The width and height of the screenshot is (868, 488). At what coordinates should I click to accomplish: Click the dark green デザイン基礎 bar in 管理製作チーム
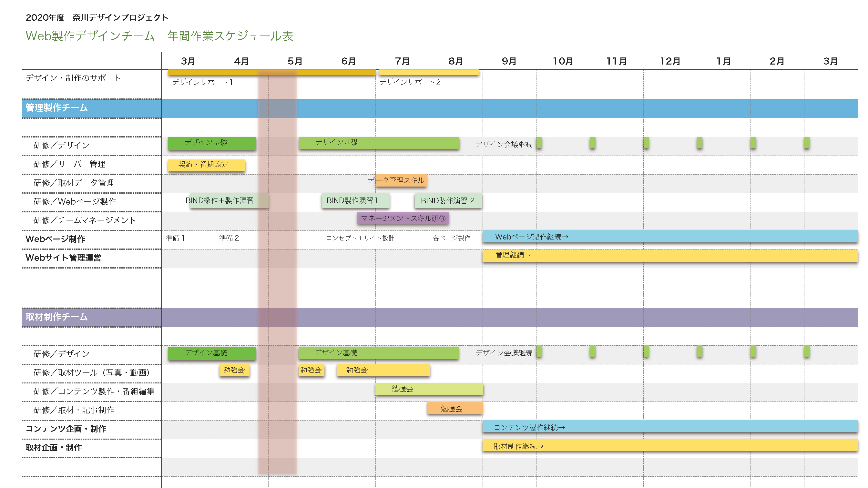coord(212,143)
